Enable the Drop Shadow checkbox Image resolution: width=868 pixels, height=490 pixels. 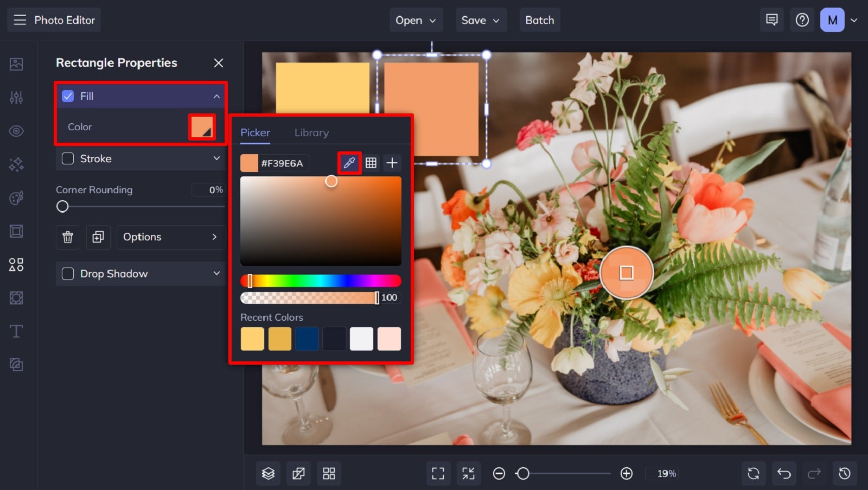[68, 273]
